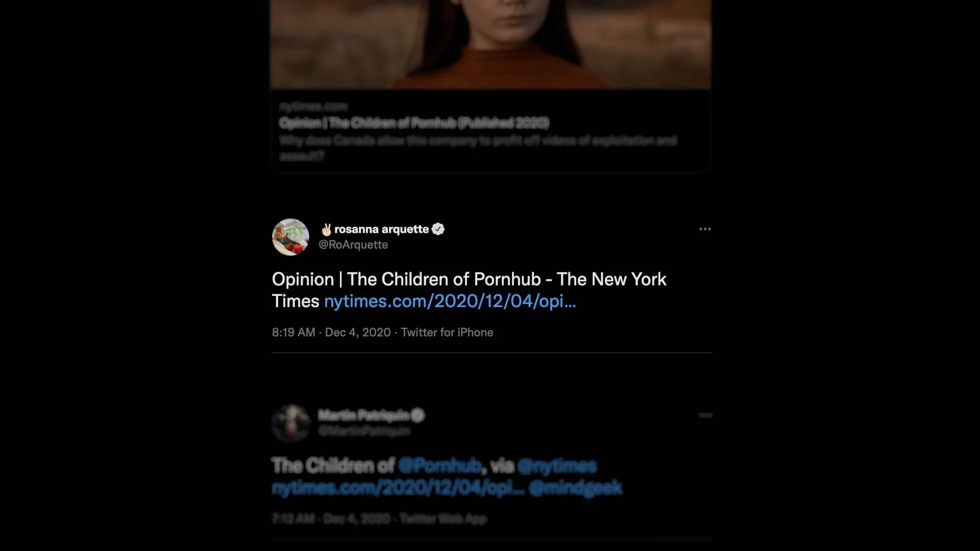Open Martin Patriquin's blurred profile avatar

pyautogui.click(x=290, y=423)
